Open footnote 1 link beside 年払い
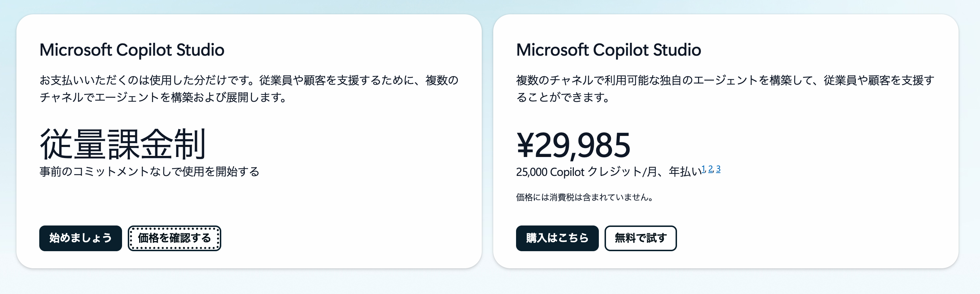The image size is (980, 294). 703,169
